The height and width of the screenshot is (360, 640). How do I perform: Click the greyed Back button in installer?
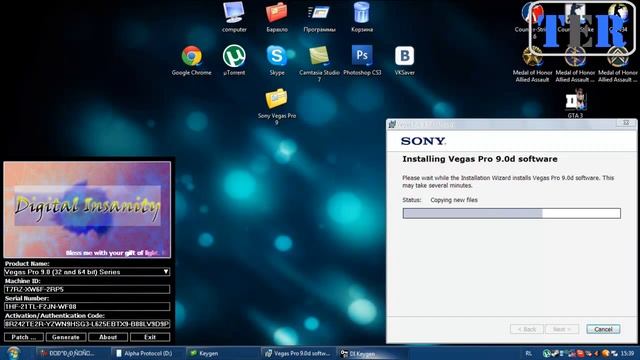527,329
